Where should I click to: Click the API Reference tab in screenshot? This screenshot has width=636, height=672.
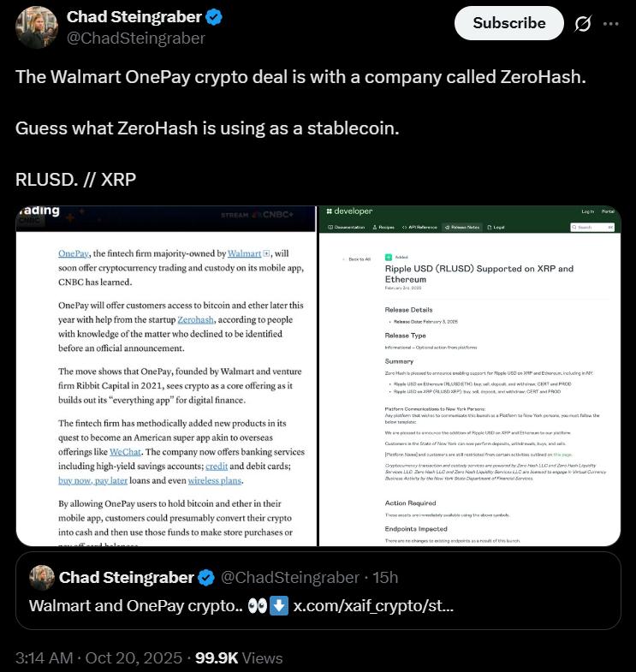coord(419,228)
